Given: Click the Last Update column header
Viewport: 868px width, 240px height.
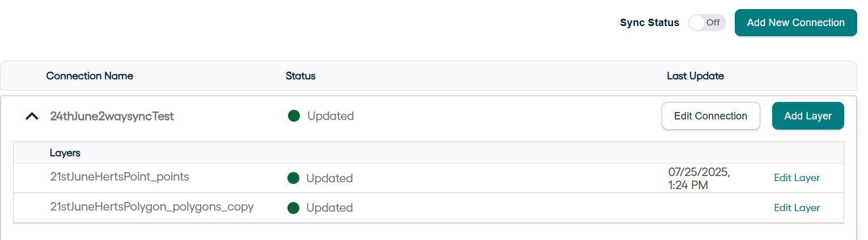Looking at the screenshot, I should pos(695,76).
